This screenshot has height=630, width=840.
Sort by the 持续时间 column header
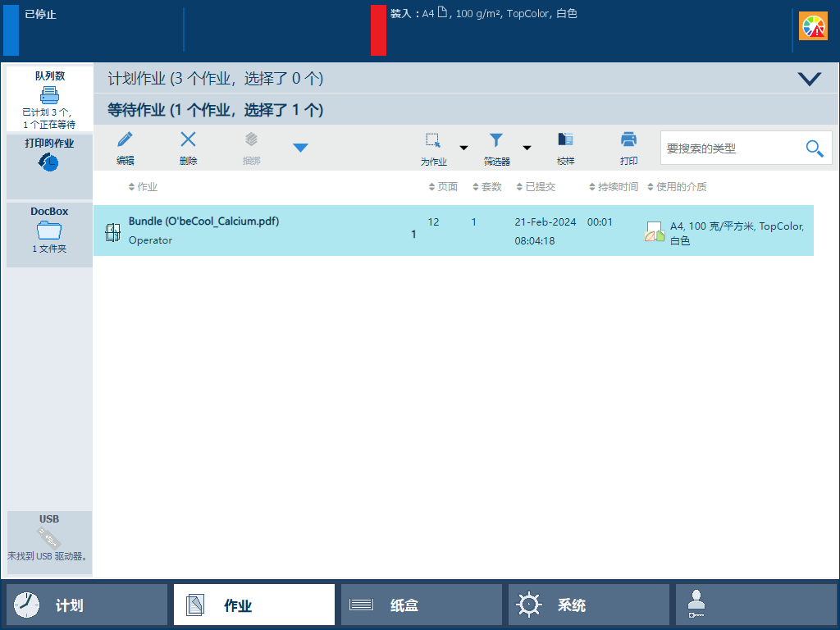coord(614,186)
